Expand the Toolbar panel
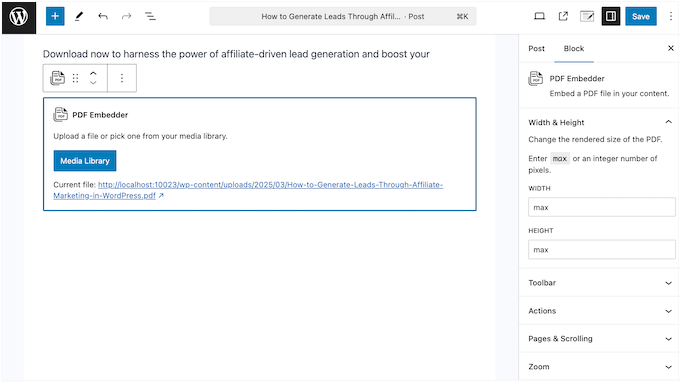The width and height of the screenshot is (680, 382). pos(599,283)
